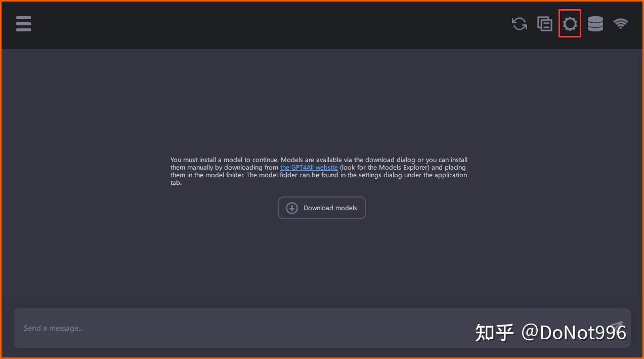Open the LocalDocs database icon
This screenshot has height=359, width=644.
point(595,24)
